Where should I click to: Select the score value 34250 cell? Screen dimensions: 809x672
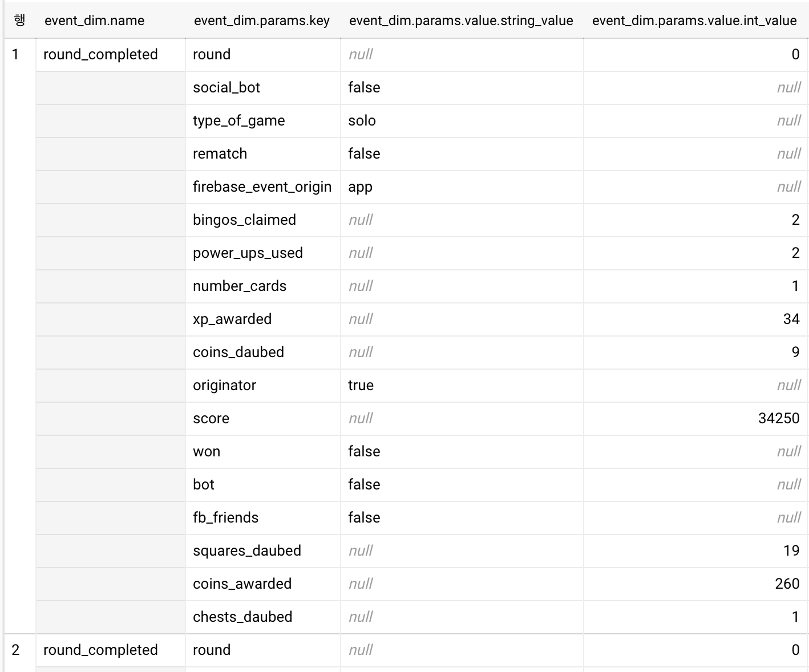click(695, 419)
